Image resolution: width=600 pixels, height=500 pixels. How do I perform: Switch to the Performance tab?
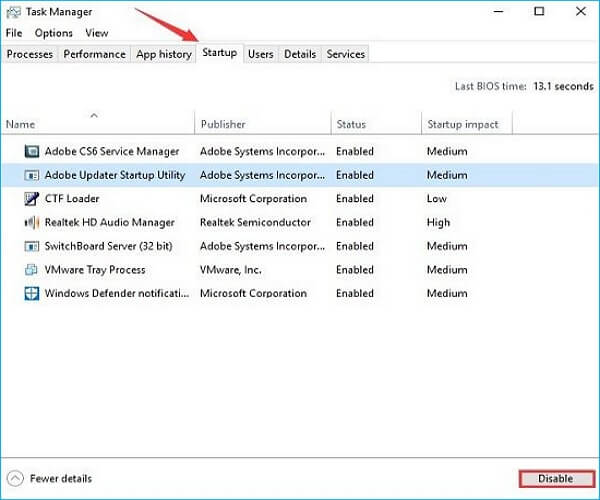tap(95, 54)
